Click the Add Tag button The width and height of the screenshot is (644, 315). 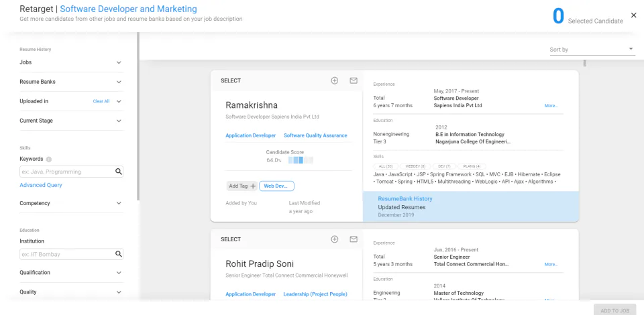point(242,186)
